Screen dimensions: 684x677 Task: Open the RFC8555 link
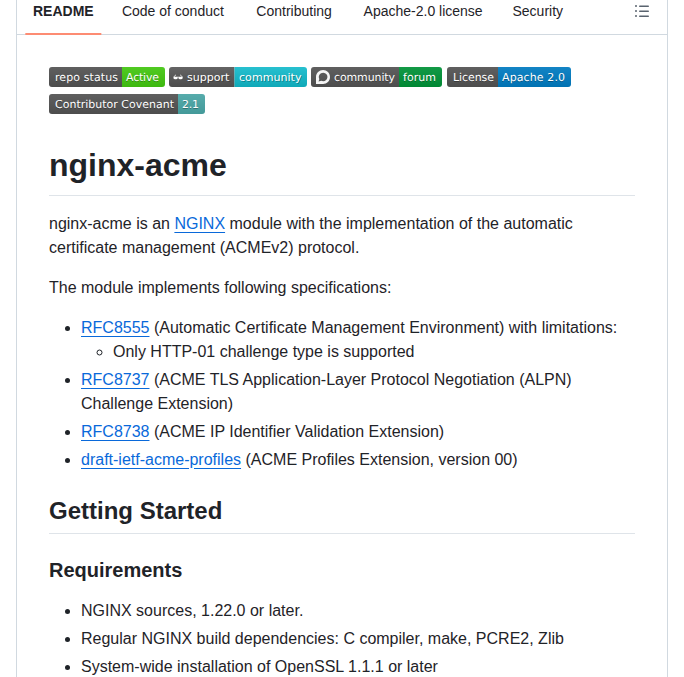pos(115,328)
